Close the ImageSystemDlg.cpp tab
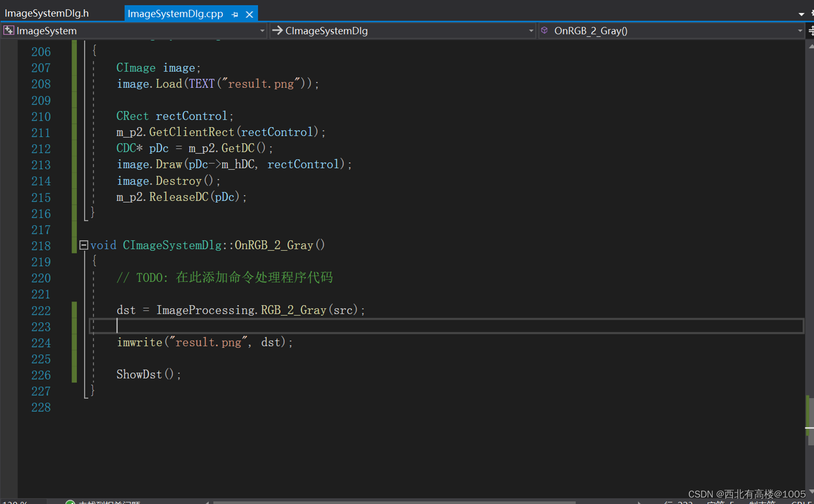The width and height of the screenshot is (814, 504). pos(249,14)
